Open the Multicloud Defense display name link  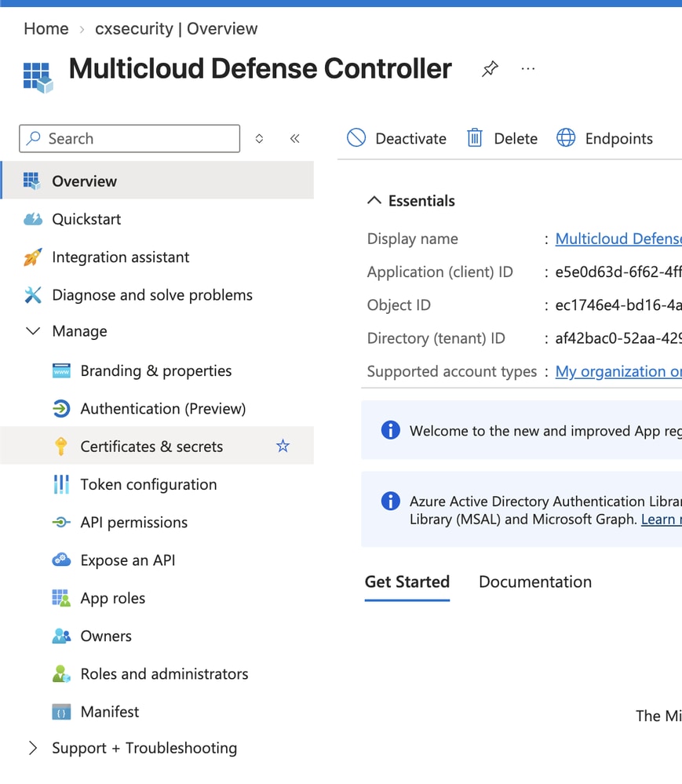618,239
